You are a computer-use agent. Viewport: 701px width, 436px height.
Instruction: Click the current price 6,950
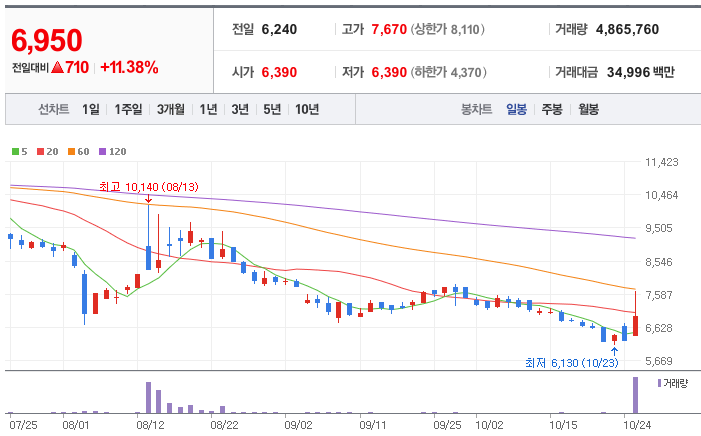(x=46, y=40)
